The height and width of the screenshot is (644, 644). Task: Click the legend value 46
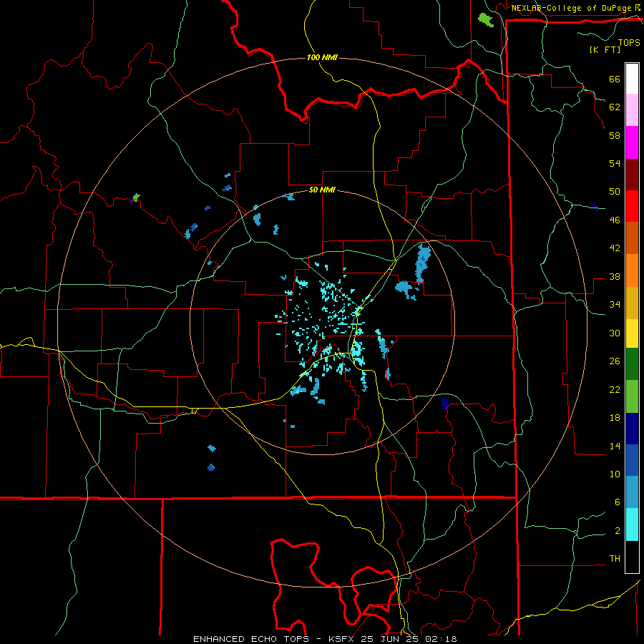615,220
